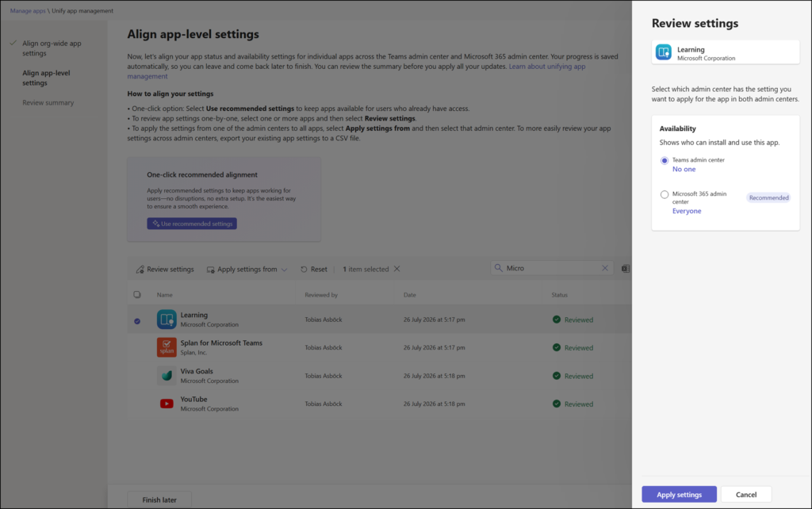Click the Everyone availability link
The width and height of the screenshot is (812, 509).
pyautogui.click(x=687, y=211)
